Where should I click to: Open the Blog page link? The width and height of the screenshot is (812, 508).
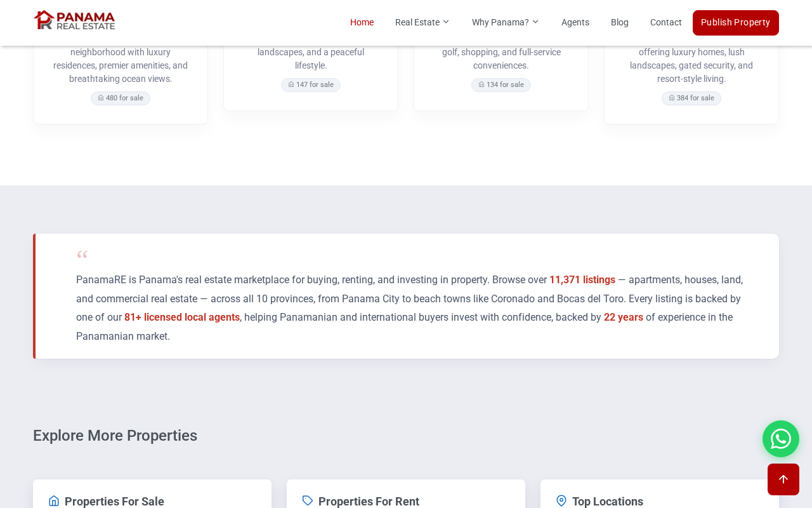click(620, 22)
